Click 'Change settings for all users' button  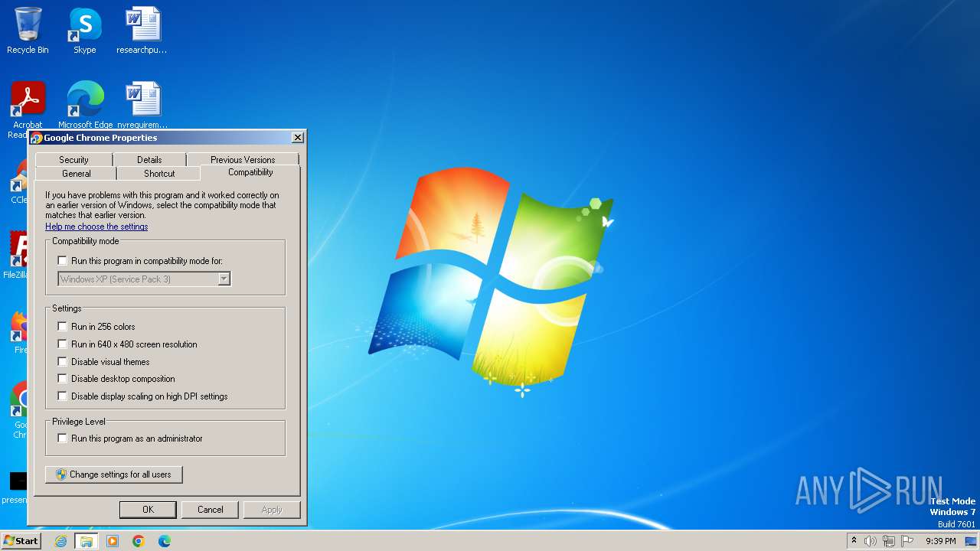pyautogui.click(x=114, y=474)
